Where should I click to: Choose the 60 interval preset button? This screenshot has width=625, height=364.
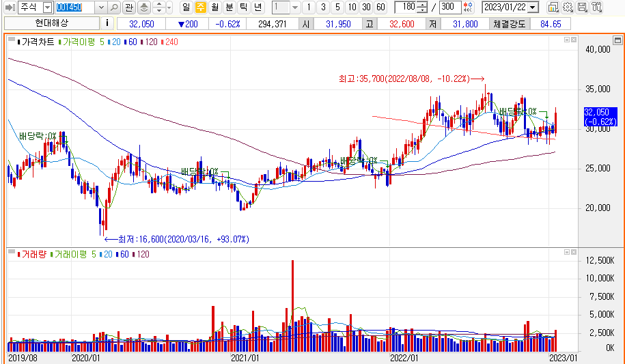(x=380, y=8)
